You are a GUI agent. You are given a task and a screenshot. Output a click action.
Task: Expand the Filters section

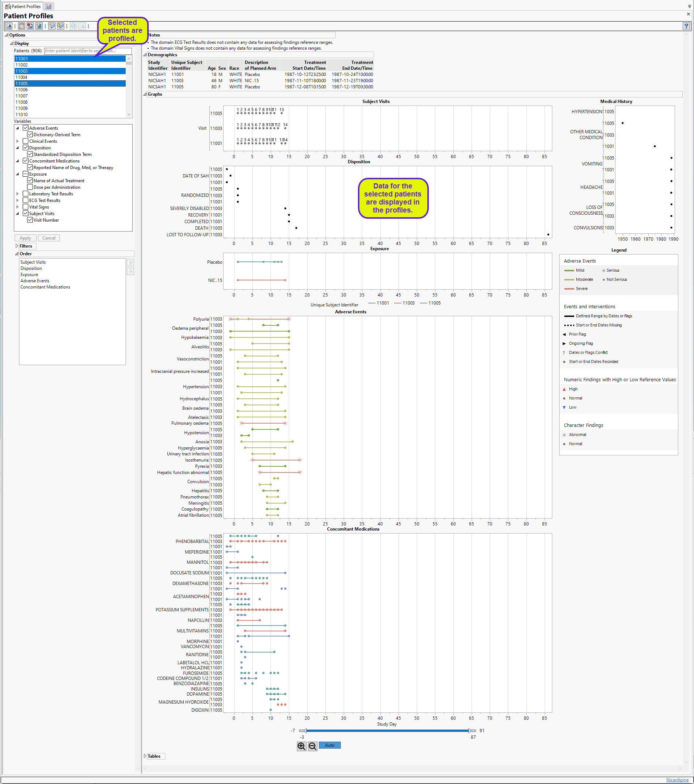click(x=17, y=246)
